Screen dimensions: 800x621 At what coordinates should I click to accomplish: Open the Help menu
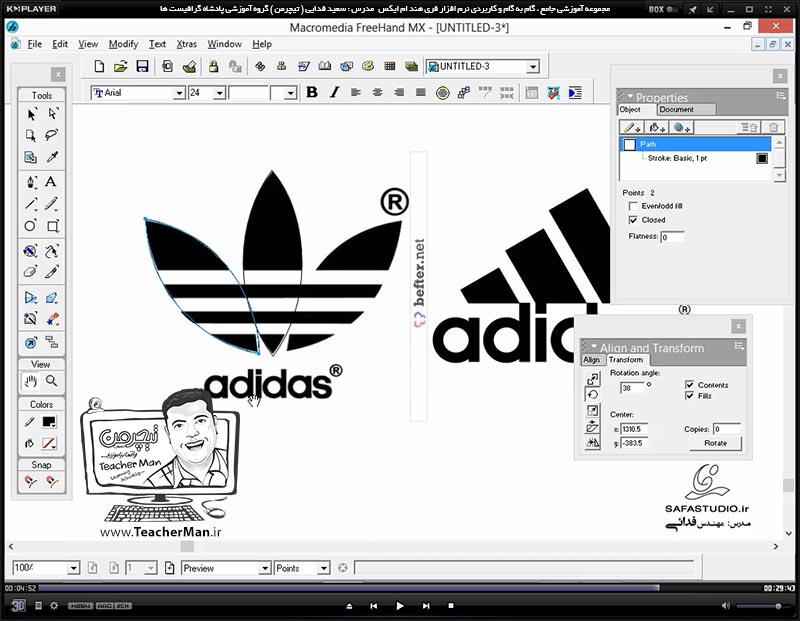tap(262, 44)
